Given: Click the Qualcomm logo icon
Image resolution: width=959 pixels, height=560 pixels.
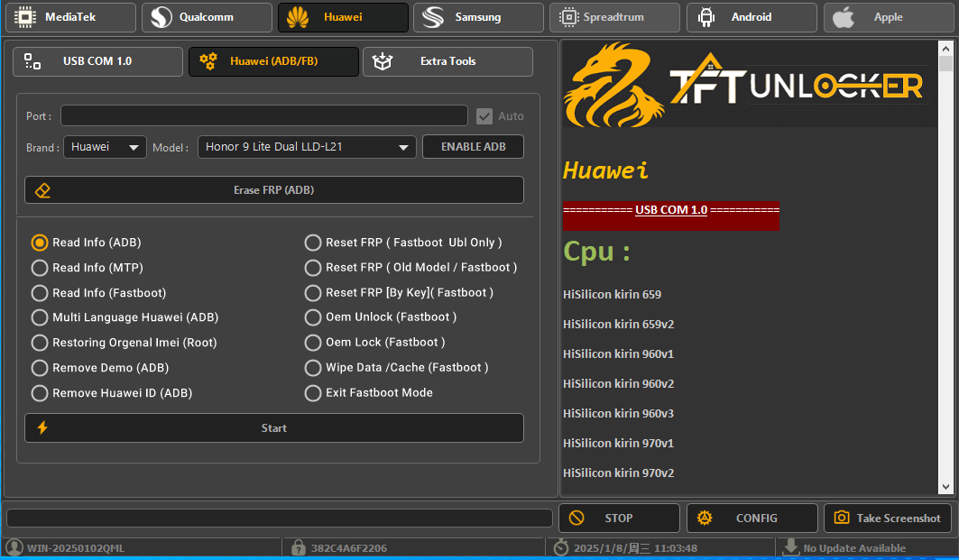Looking at the screenshot, I should pyautogui.click(x=161, y=17).
